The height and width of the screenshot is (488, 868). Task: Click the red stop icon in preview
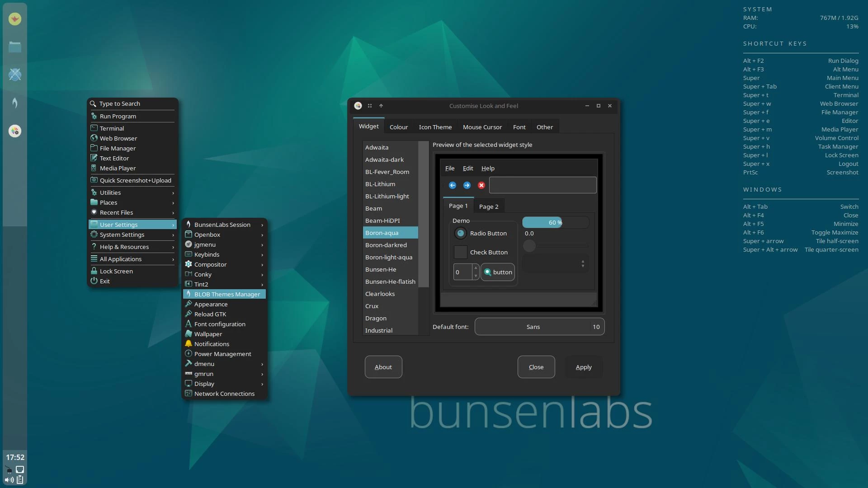pyautogui.click(x=481, y=185)
